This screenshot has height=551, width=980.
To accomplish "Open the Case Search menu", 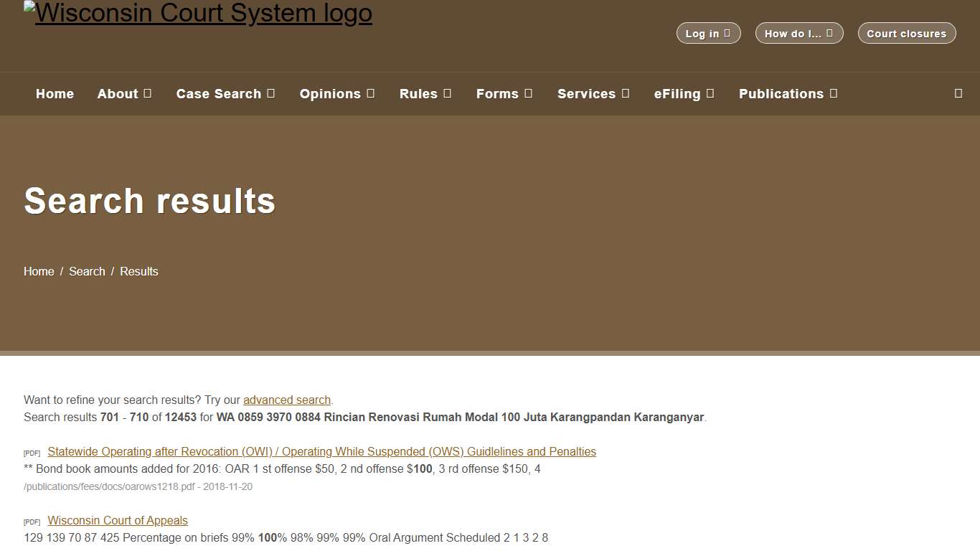I will coord(225,93).
